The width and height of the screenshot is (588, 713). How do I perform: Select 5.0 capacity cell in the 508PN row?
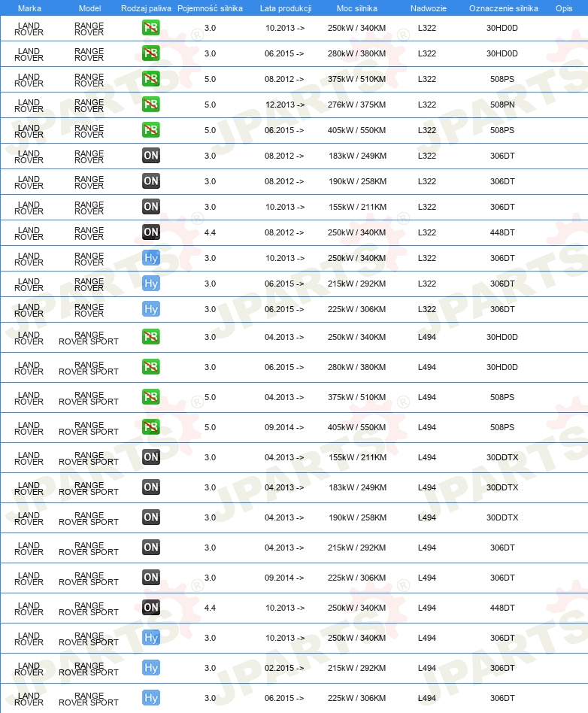(210, 105)
